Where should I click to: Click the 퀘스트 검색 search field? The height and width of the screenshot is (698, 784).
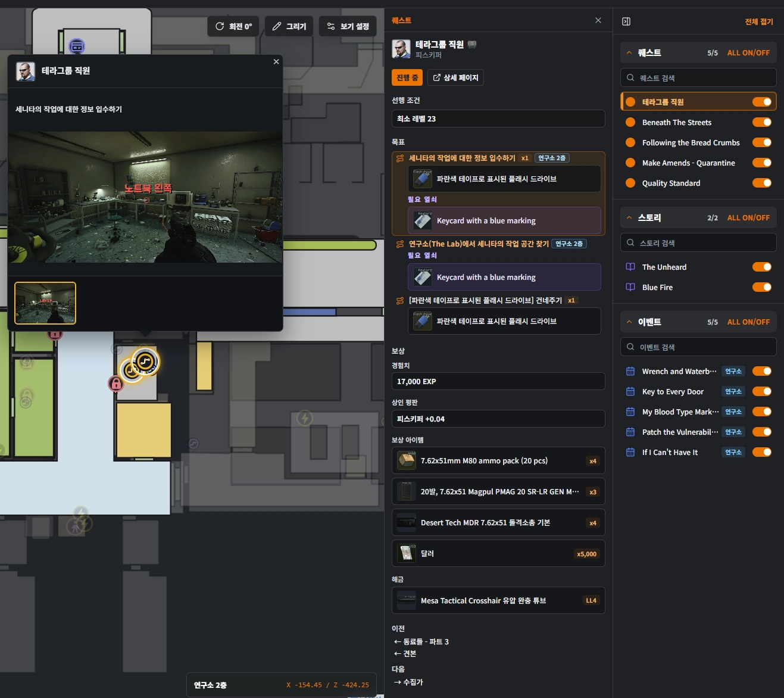[x=698, y=77]
